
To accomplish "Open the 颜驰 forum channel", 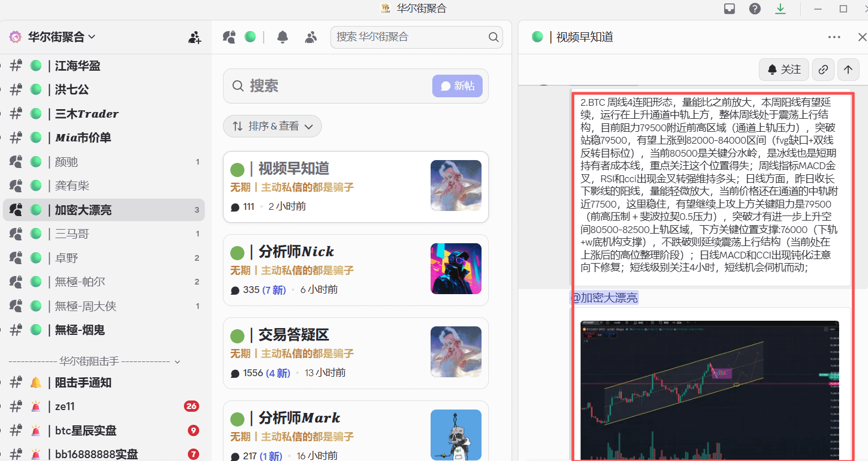I will [x=105, y=162].
